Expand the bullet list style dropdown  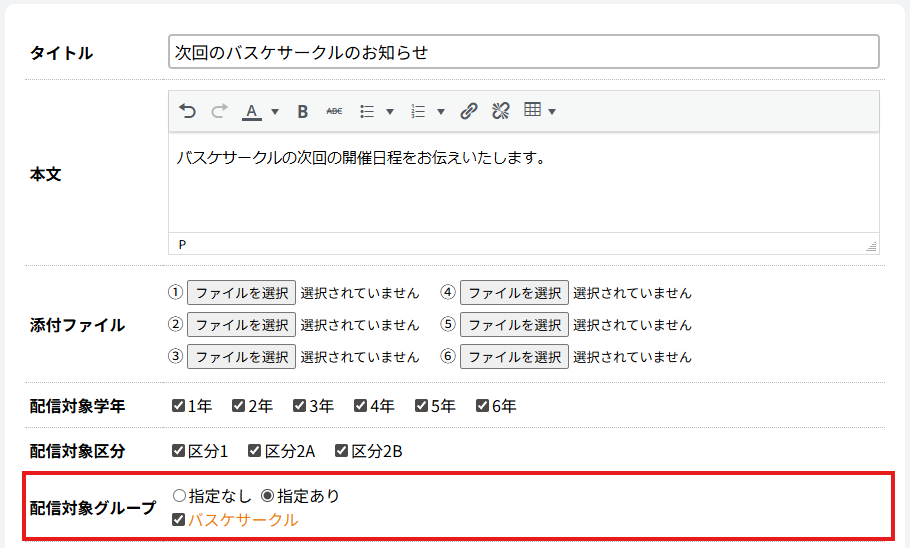point(390,111)
